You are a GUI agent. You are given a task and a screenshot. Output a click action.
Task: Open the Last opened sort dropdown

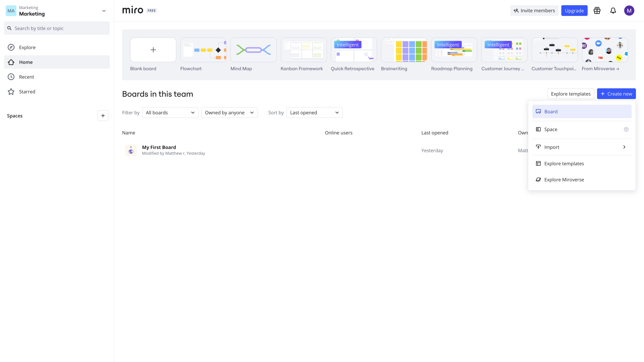point(314,112)
